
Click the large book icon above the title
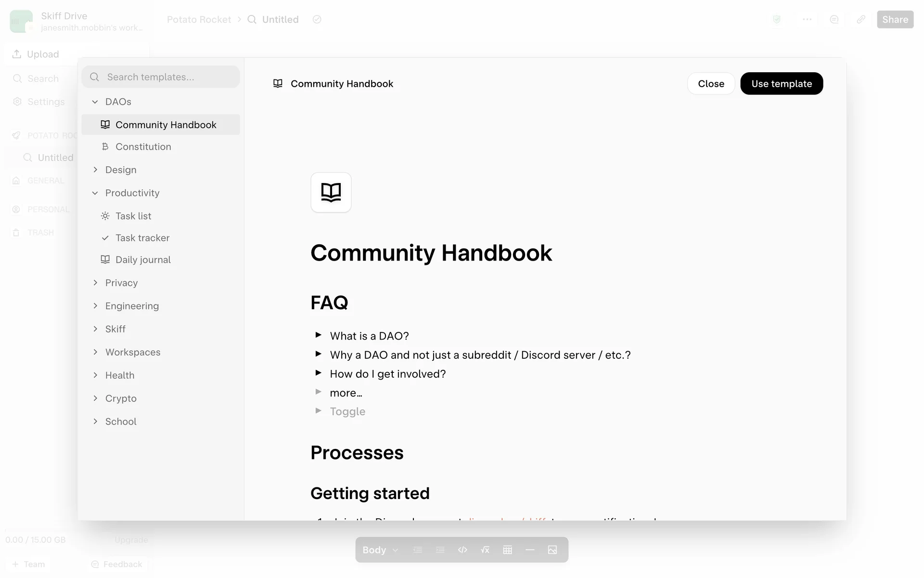[x=331, y=192]
